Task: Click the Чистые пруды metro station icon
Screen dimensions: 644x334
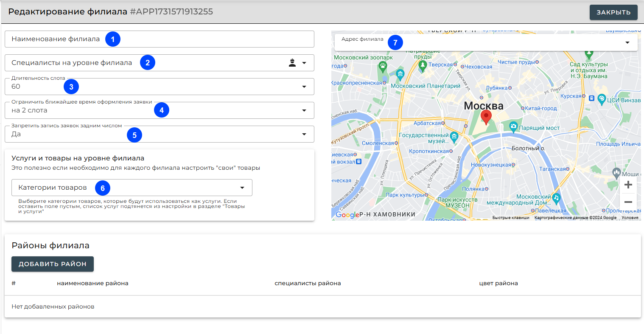Action: pos(537,62)
